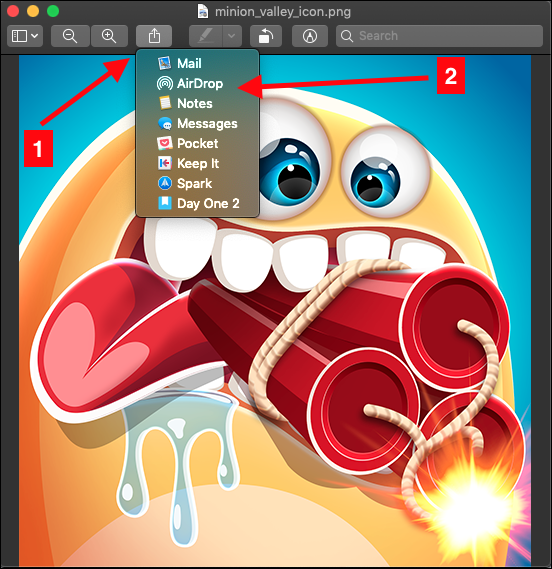Open the sidebar view dropdown chevron
Screen dimensions: 552x569
(x=35, y=36)
